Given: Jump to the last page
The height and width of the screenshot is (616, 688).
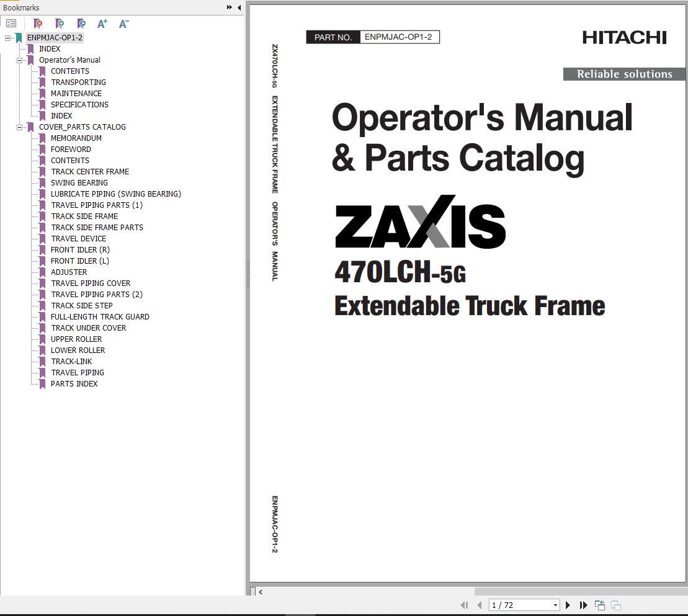Looking at the screenshot, I should 583,605.
